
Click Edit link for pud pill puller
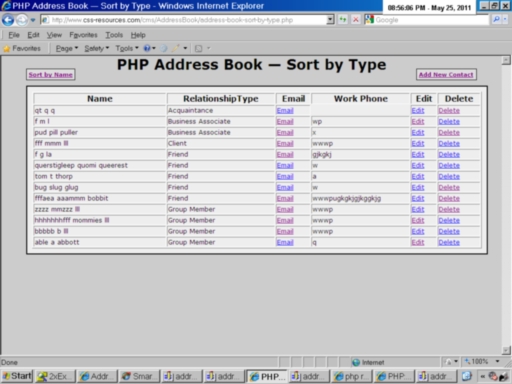point(418,133)
